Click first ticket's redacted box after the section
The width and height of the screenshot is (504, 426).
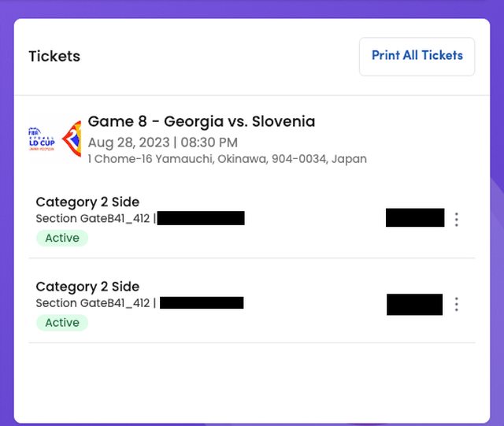tap(201, 218)
